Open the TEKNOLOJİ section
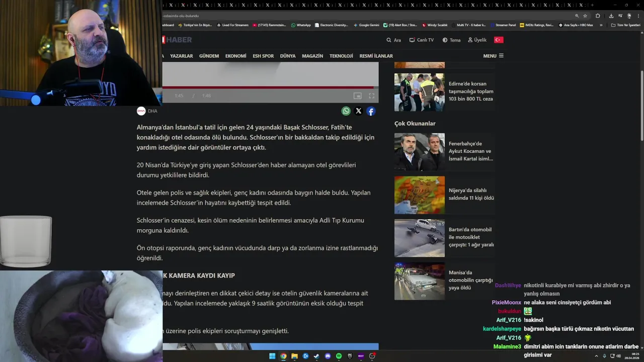This screenshot has height=362, width=644. pos(341,56)
